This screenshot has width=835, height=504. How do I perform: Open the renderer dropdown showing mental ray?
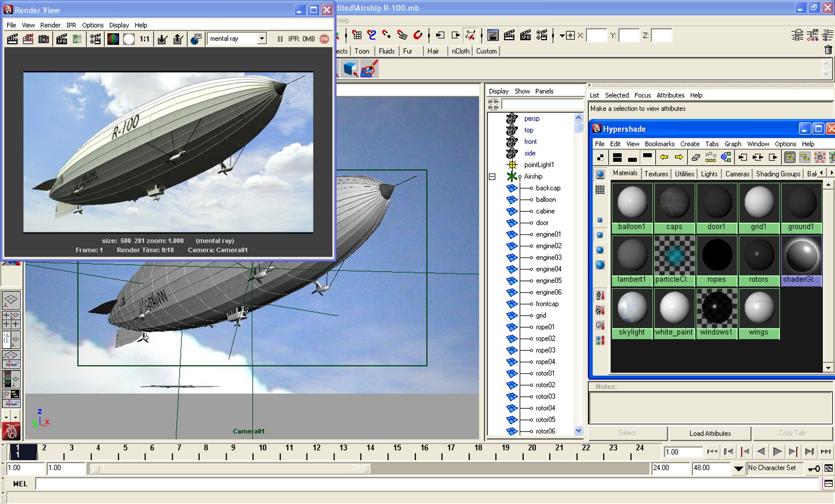pyautogui.click(x=262, y=39)
